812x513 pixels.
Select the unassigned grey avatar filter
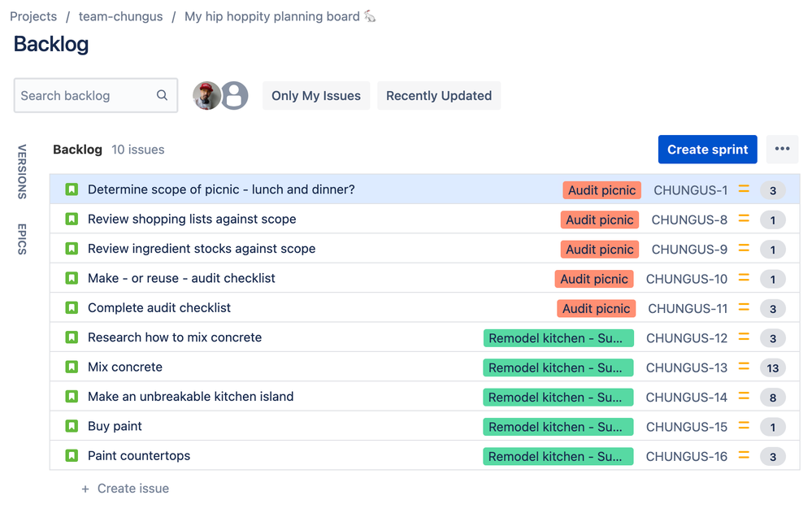(x=235, y=95)
